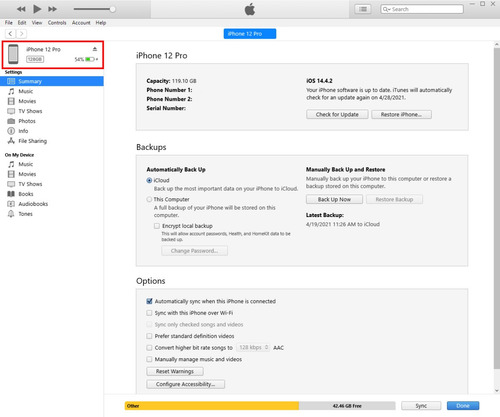Click the play button
Screen dimensions: 500x417
[37, 9]
